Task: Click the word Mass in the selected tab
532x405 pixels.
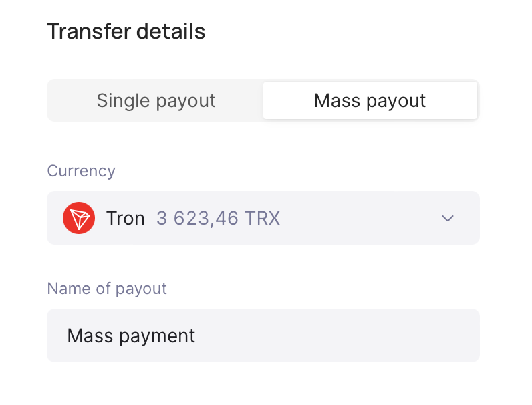Action: 338,101
